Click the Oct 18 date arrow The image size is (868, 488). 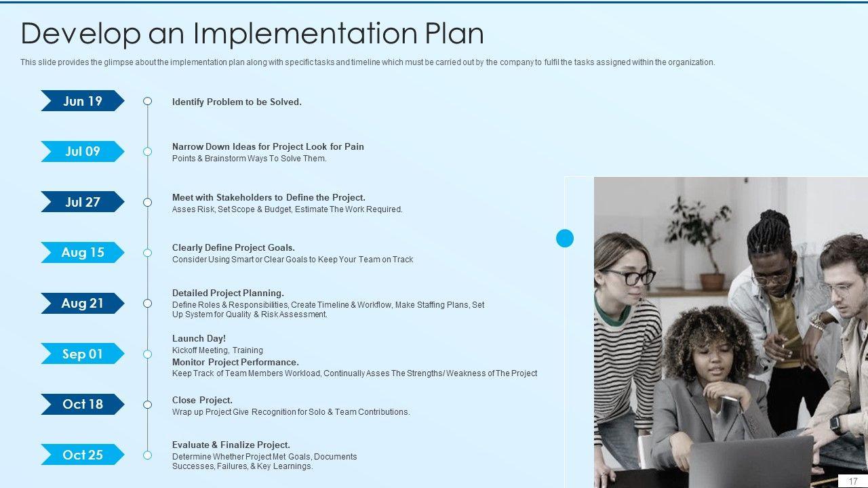coord(83,404)
